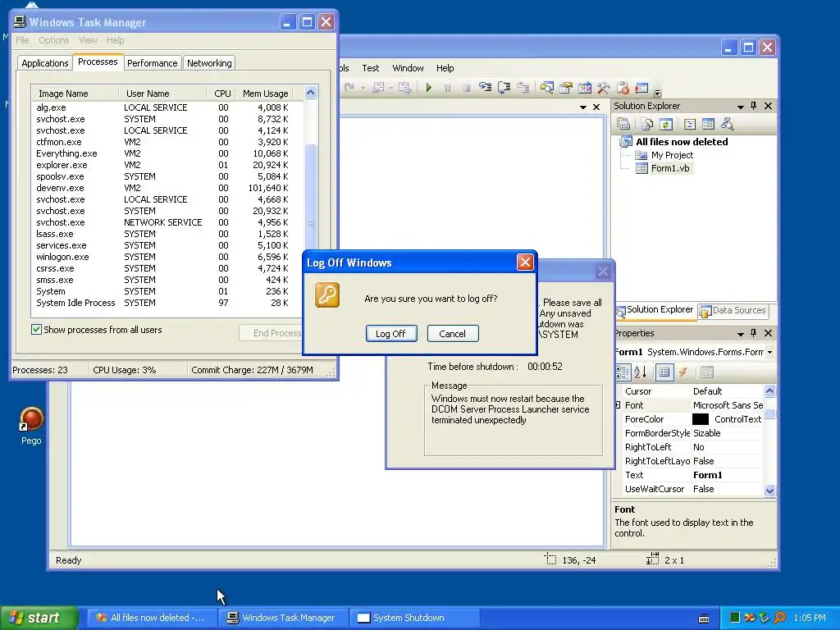Open Properties Window icon in main toolbar
840x630 pixels.
click(x=566, y=88)
